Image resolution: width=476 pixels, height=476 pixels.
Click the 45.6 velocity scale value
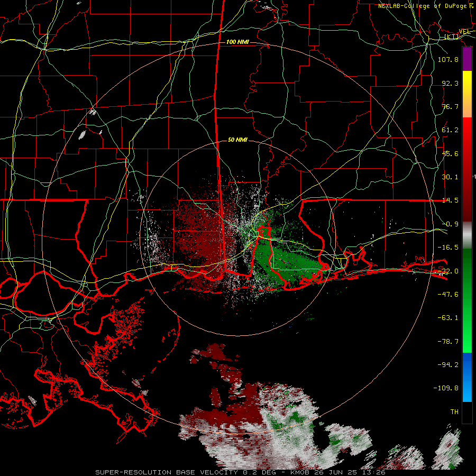pyautogui.click(x=450, y=153)
